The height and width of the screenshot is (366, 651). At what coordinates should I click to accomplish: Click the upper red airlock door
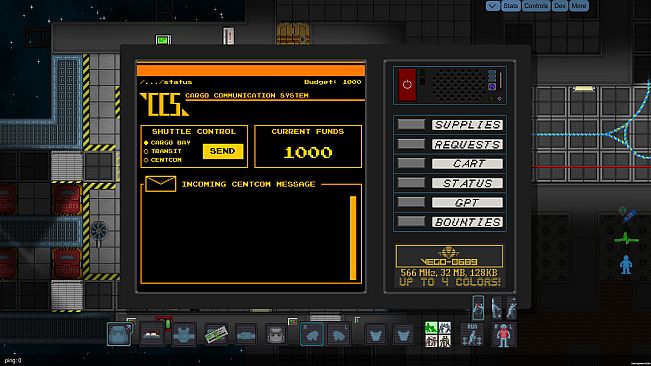click(67, 200)
